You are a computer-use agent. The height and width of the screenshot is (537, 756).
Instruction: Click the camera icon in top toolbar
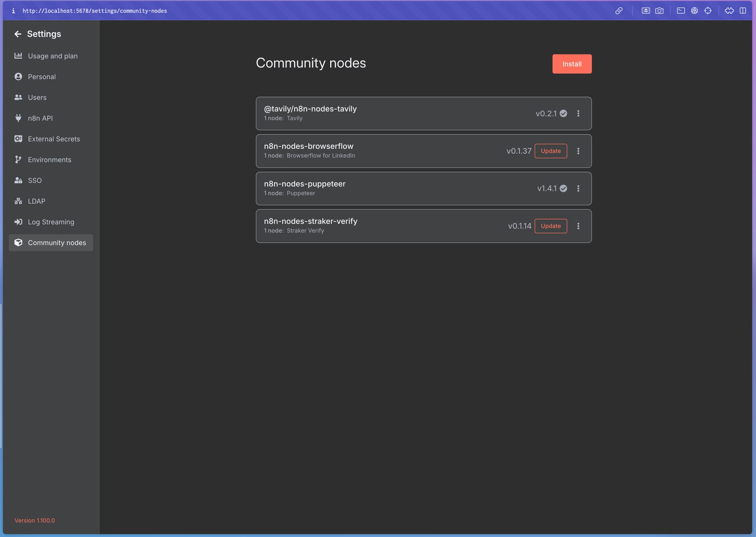(660, 11)
